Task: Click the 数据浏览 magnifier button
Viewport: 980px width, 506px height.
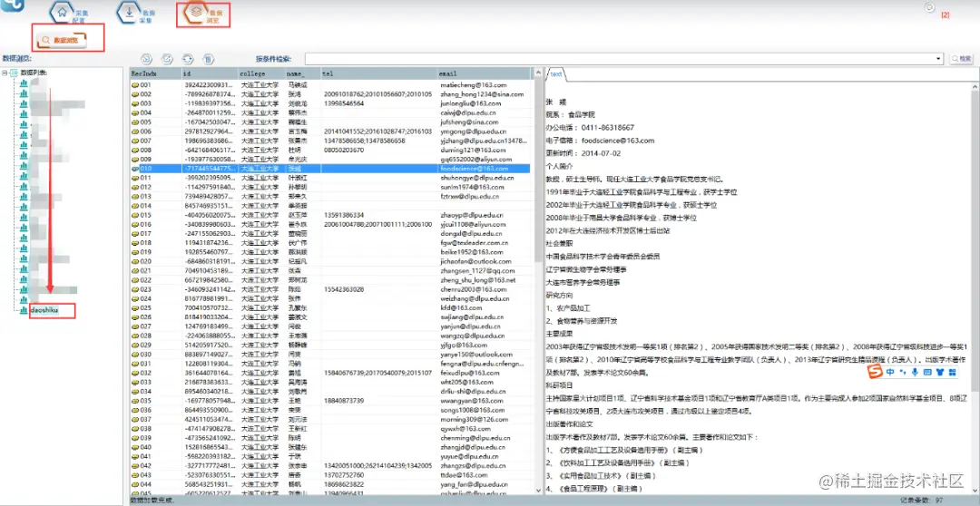Action: [x=62, y=39]
